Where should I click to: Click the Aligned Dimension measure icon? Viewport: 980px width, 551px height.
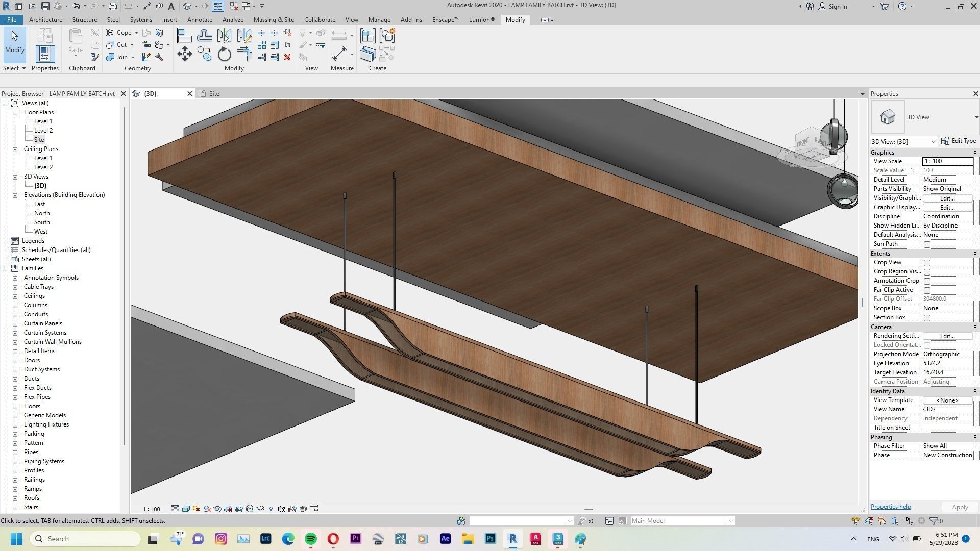[339, 54]
